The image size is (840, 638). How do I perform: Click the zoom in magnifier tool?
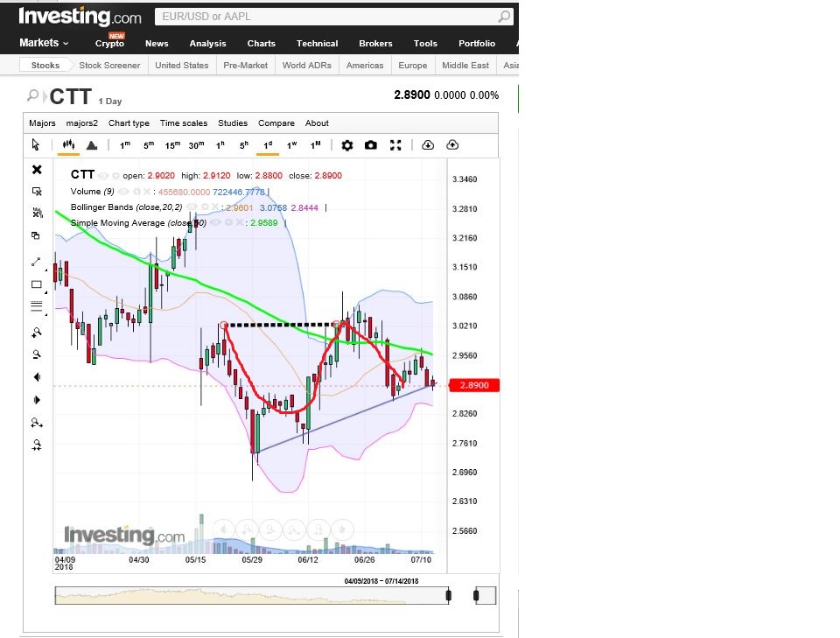tap(37, 333)
